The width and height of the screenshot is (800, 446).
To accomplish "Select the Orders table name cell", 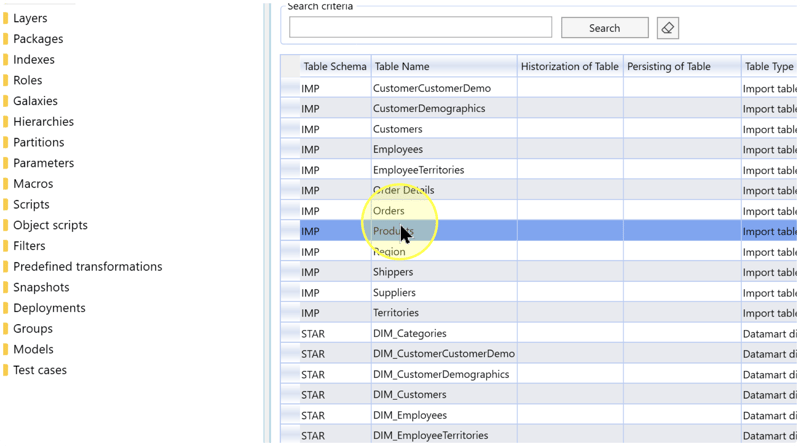I will pyautogui.click(x=444, y=210).
